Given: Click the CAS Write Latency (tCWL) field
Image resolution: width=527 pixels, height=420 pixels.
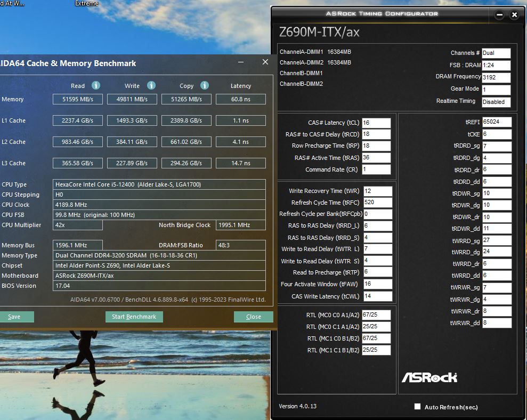Looking at the screenshot, I should 378,296.
